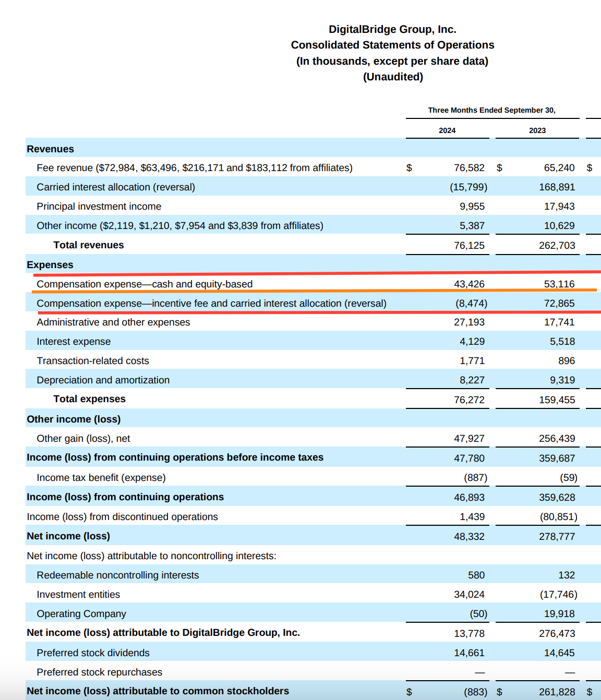Select the 2023 column header

537,130
